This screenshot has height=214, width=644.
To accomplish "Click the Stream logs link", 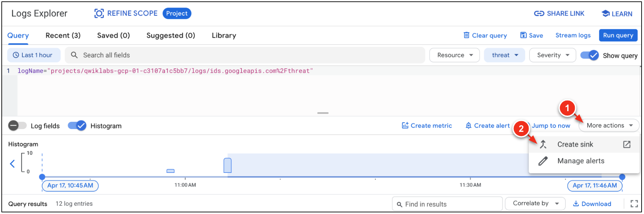I will 573,35.
